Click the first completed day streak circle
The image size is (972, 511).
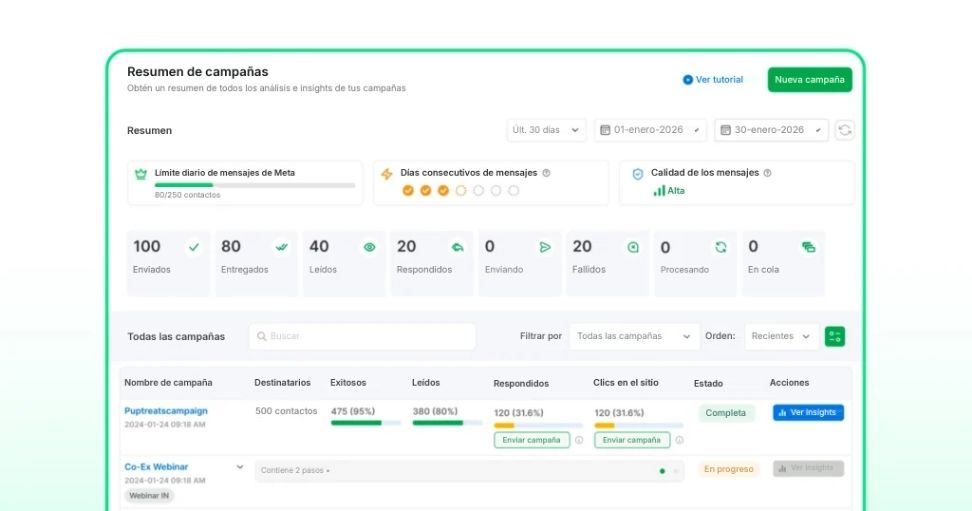click(408, 190)
